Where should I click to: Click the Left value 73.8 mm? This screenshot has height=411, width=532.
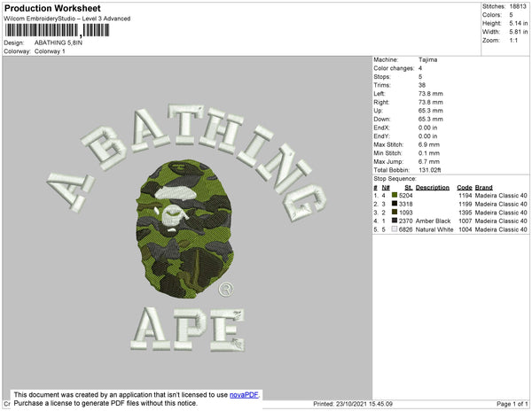click(x=431, y=94)
